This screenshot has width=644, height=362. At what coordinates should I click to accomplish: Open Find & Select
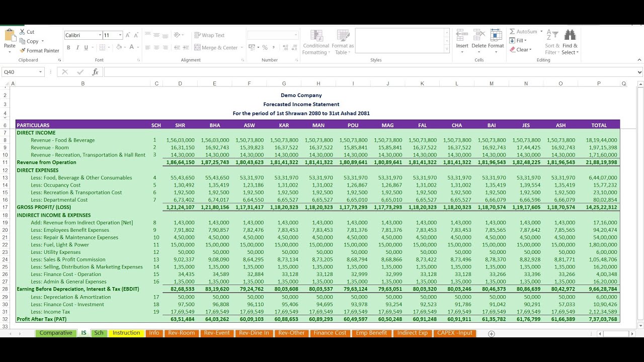coord(570,42)
